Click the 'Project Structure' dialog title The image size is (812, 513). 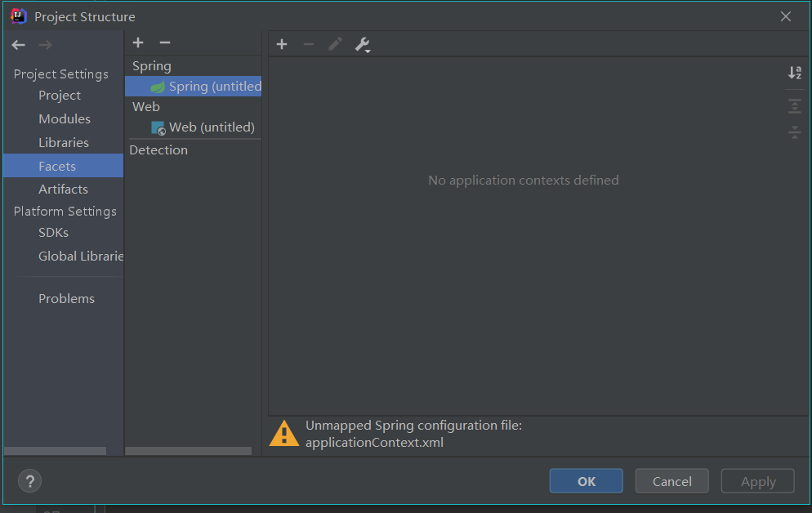[x=85, y=16]
